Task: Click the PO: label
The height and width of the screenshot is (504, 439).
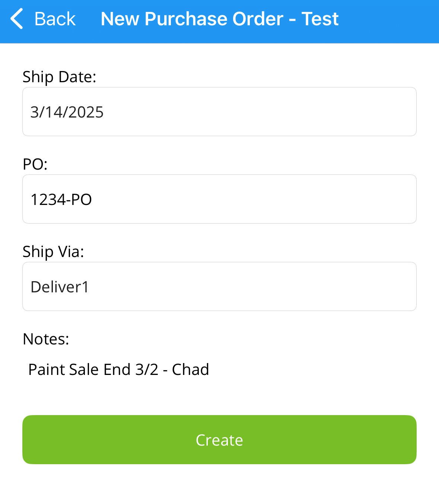Action: pyautogui.click(x=35, y=164)
